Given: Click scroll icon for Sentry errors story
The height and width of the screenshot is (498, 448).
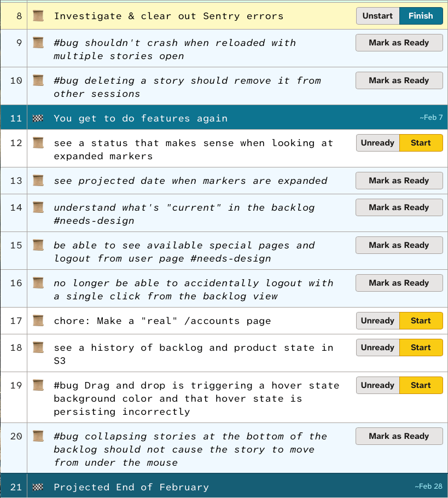Looking at the screenshot, I should [x=38, y=16].
